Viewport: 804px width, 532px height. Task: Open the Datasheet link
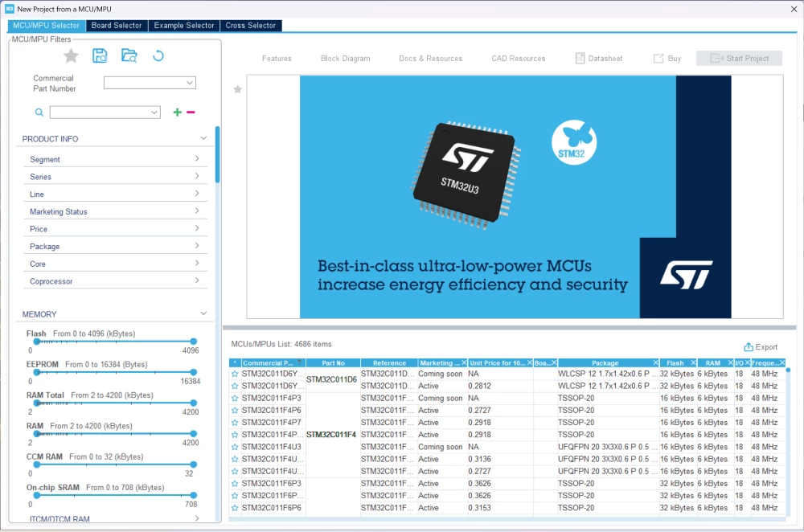click(598, 59)
